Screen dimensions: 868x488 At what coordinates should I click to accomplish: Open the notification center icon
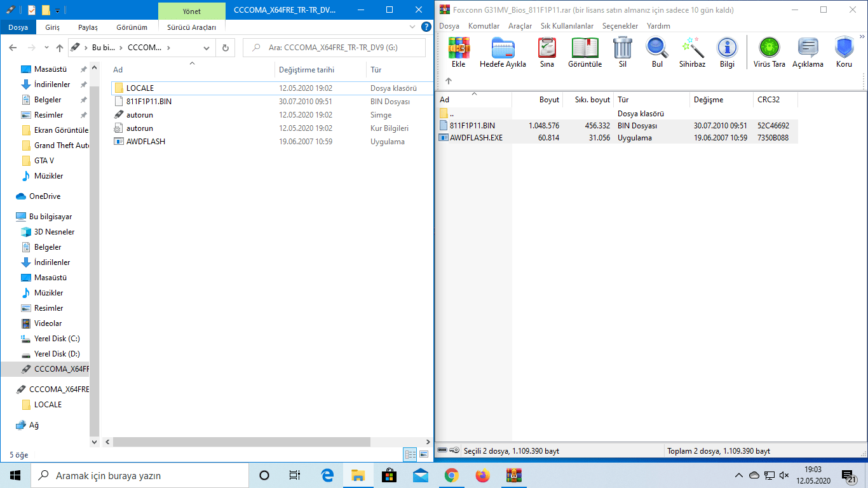(x=849, y=475)
